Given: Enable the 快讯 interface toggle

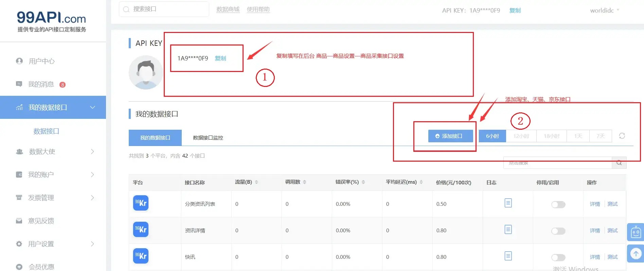Looking at the screenshot, I should click(x=558, y=257).
